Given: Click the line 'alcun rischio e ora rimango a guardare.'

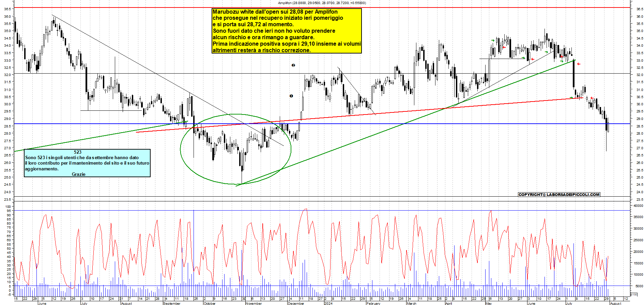Looking at the screenshot, I should point(263,37).
